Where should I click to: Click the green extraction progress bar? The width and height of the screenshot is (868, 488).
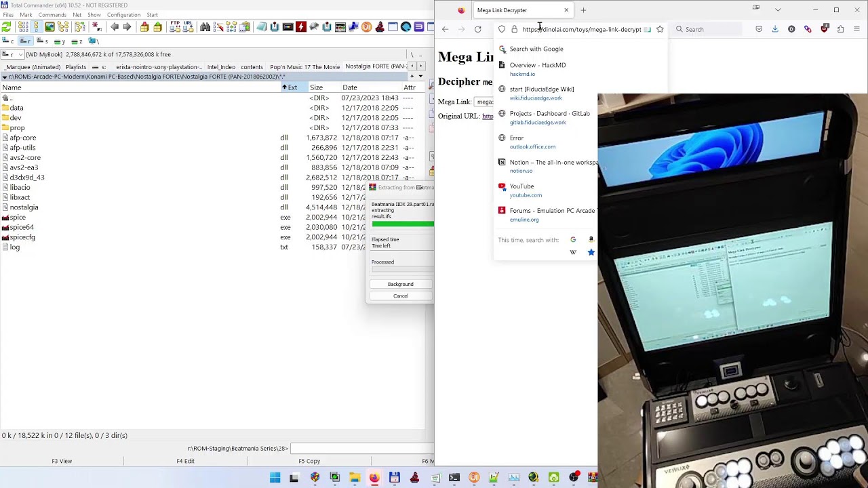pyautogui.click(x=403, y=224)
